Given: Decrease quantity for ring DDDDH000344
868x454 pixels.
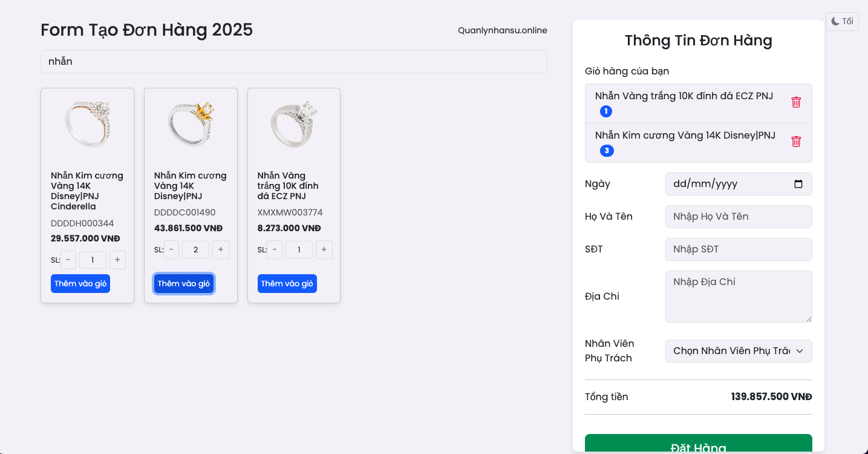Looking at the screenshot, I should point(68,260).
